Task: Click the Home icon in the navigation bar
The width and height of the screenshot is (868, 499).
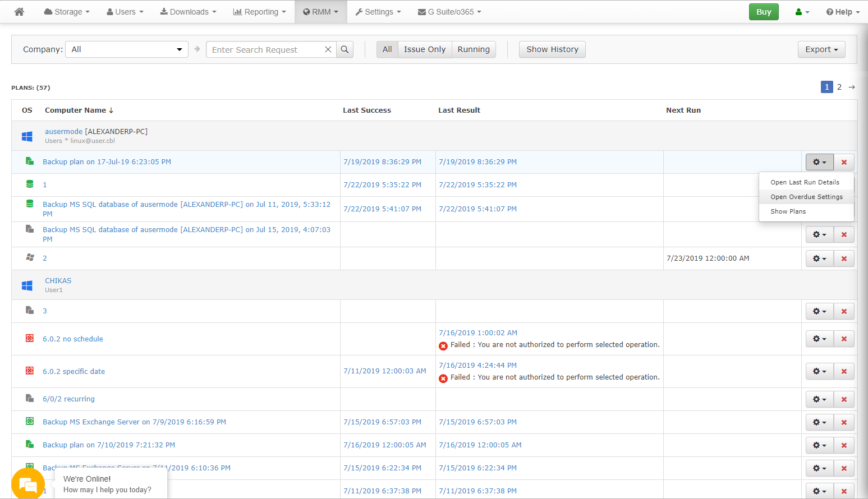Action: click(x=19, y=11)
